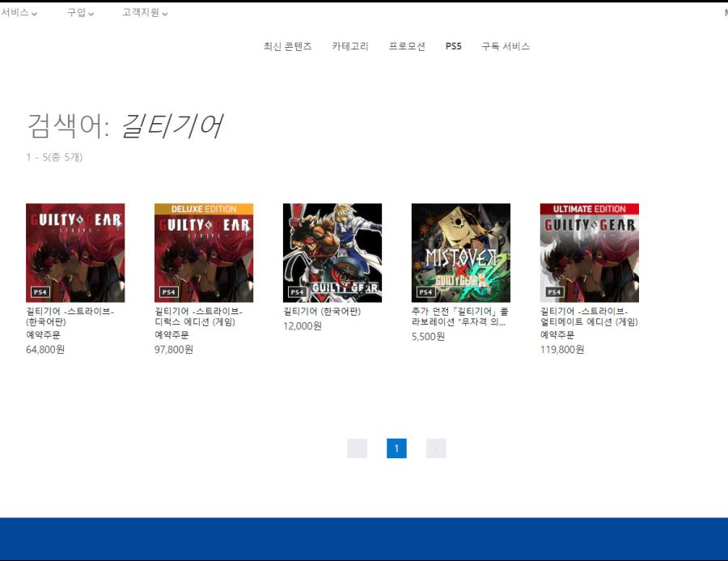The width and height of the screenshot is (728, 561).
Task: Open the 카테고리 tab
Action: coord(349,46)
